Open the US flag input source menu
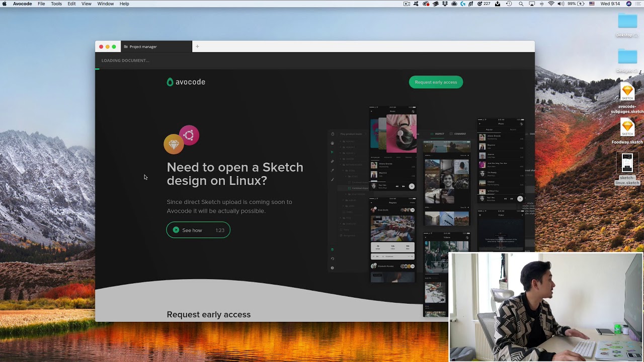The image size is (644, 362). (592, 4)
